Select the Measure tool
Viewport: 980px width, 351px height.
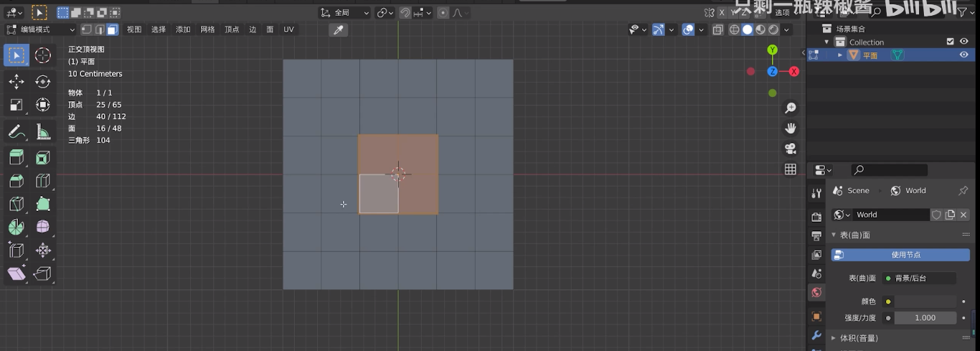click(x=43, y=131)
